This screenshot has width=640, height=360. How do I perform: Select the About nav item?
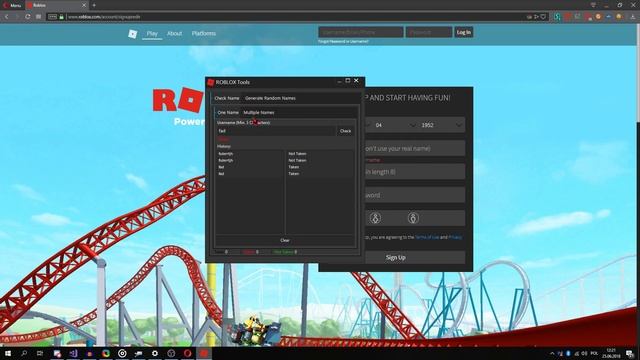pyautogui.click(x=174, y=33)
